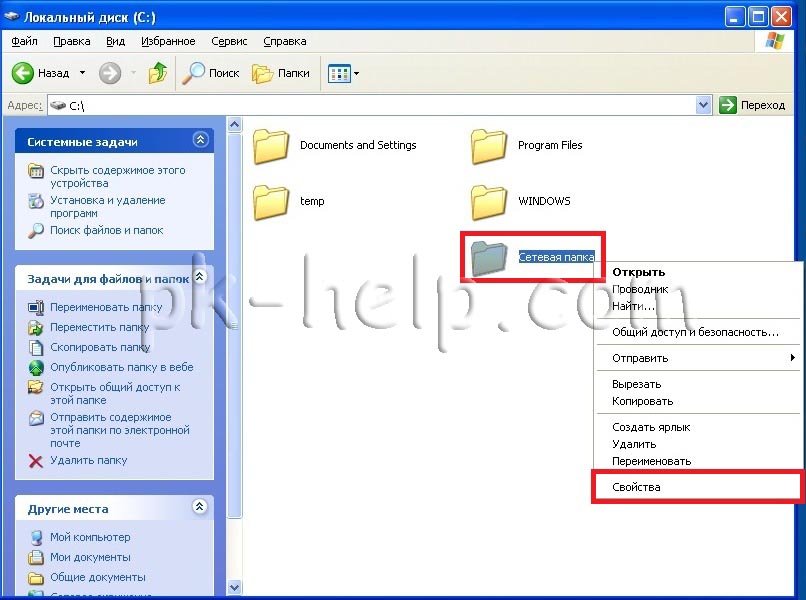This screenshot has height=600, width=806.
Task: Click the Мой компьютер link
Action: pyautogui.click(x=90, y=537)
